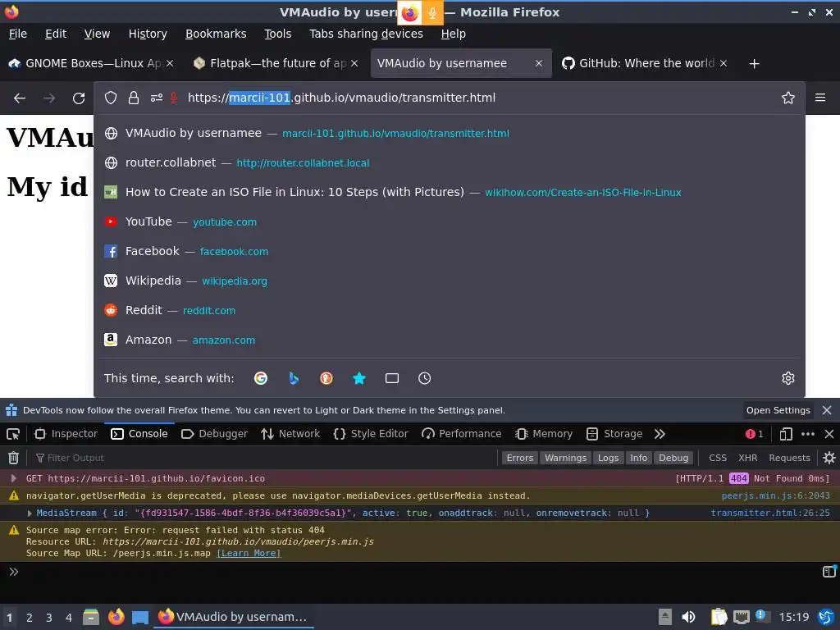Switch to the GitHub tab

click(x=643, y=64)
